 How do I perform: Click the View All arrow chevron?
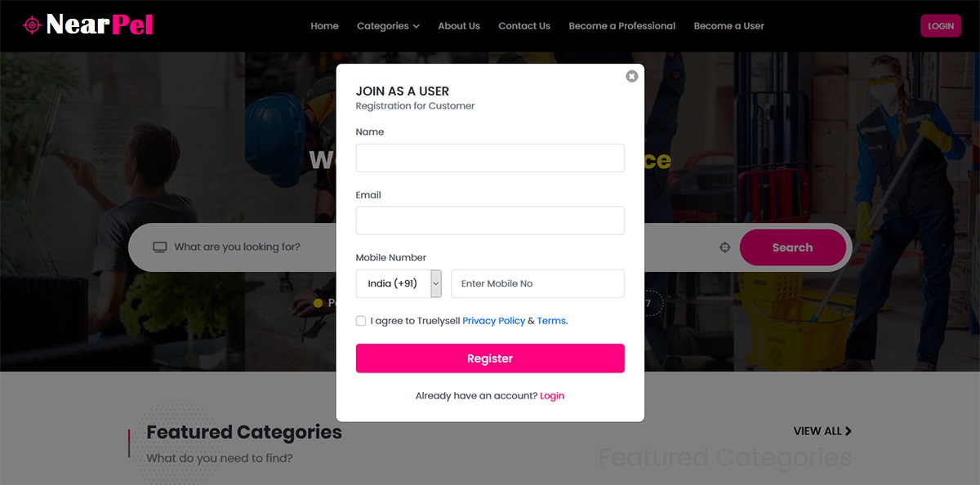pos(849,431)
